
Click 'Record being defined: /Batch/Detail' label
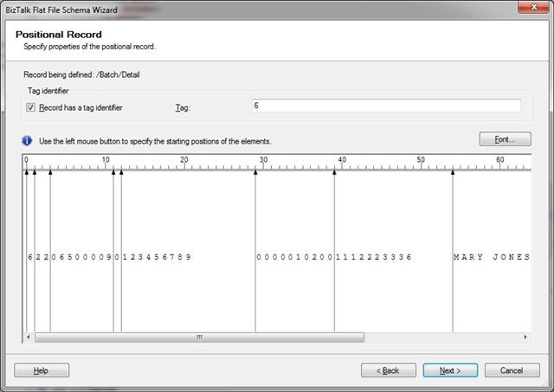tap(81, 75)
